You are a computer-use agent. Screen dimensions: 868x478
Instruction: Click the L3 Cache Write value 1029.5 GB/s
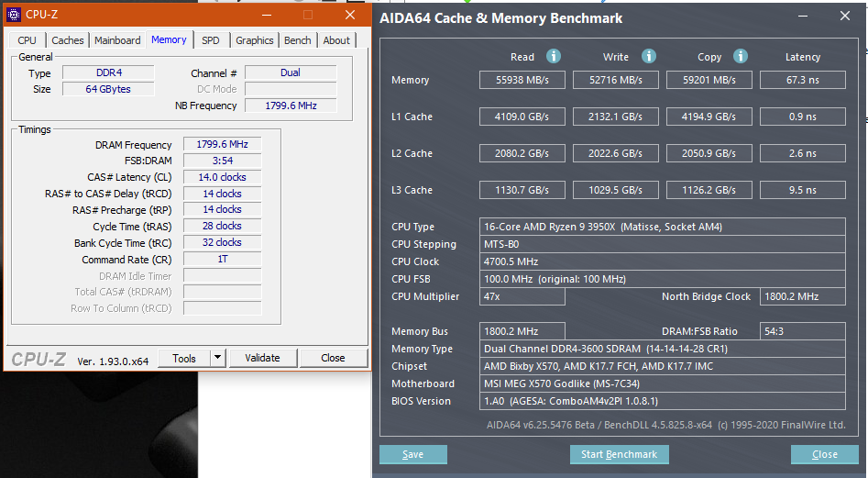coord(616,189)
